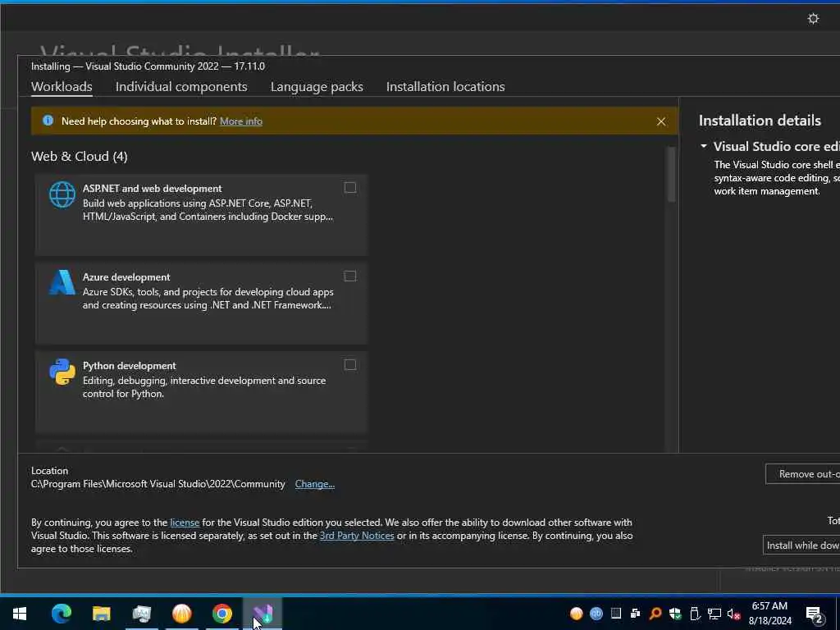Open the orange globe app in taskbar
840x630 pixels.
pos(181,614)
